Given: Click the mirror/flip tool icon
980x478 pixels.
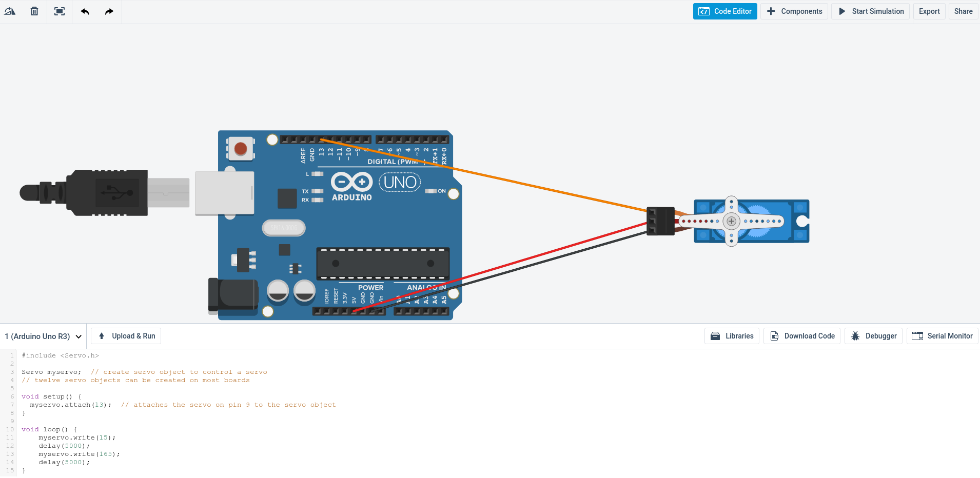Looking at the screenshot, I should point(10,11).
